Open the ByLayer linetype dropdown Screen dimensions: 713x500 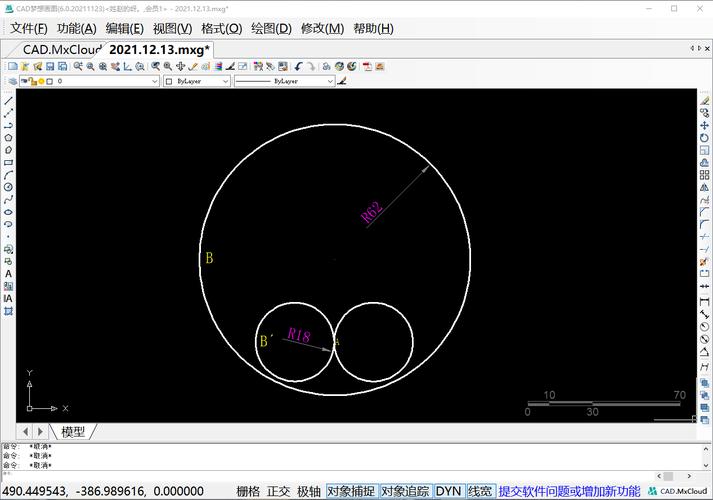coord(285,81)
